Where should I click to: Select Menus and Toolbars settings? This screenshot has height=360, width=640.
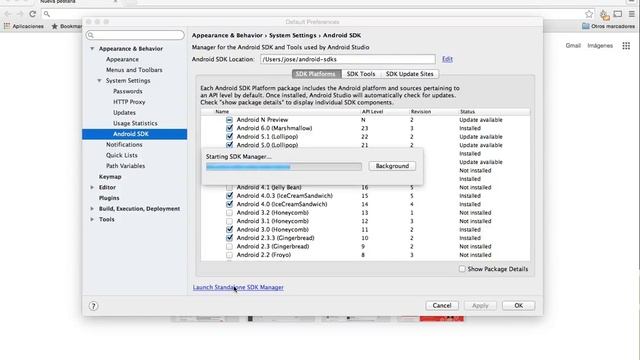click(134, 70)
